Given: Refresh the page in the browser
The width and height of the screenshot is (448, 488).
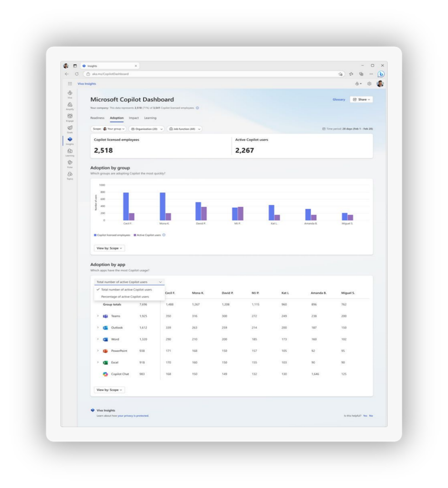Looking at the screenshot, I should [77, 74].
